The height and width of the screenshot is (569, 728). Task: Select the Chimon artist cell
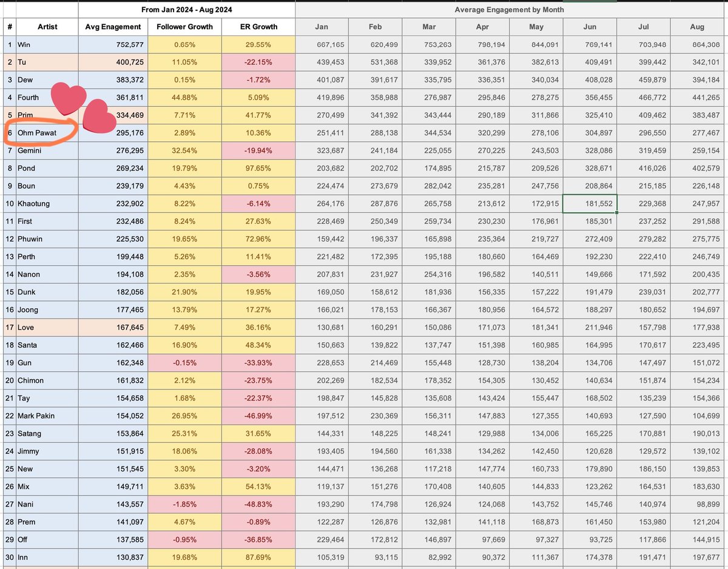pyautogui.click(x=47, y=380)
